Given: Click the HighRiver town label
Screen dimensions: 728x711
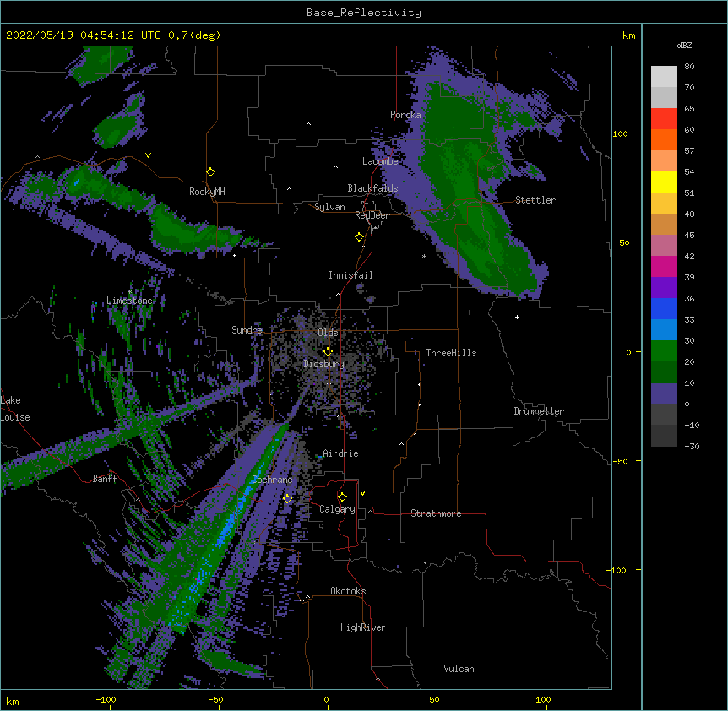Looking at the screenshot, I should (x=363, y=627).
